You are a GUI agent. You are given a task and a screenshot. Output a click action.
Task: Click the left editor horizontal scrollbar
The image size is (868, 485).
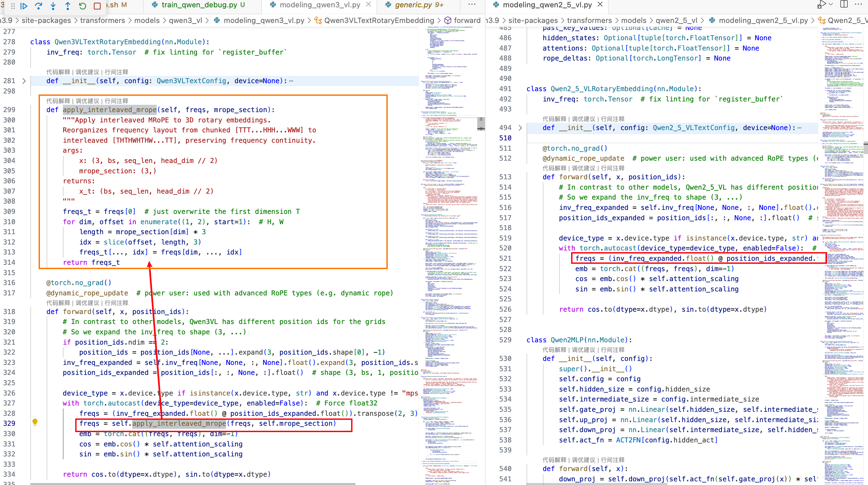click(193, 484)
